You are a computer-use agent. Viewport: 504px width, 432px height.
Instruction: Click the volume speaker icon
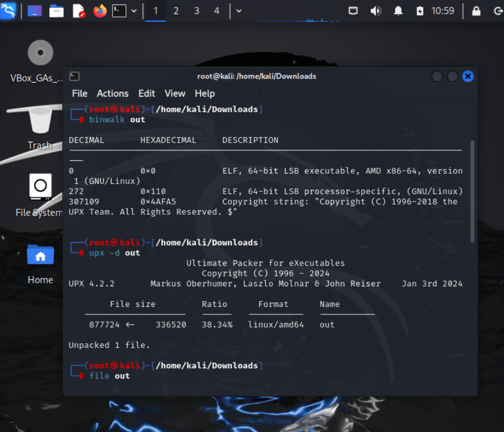pyautogui.click(x=375, y=11)
